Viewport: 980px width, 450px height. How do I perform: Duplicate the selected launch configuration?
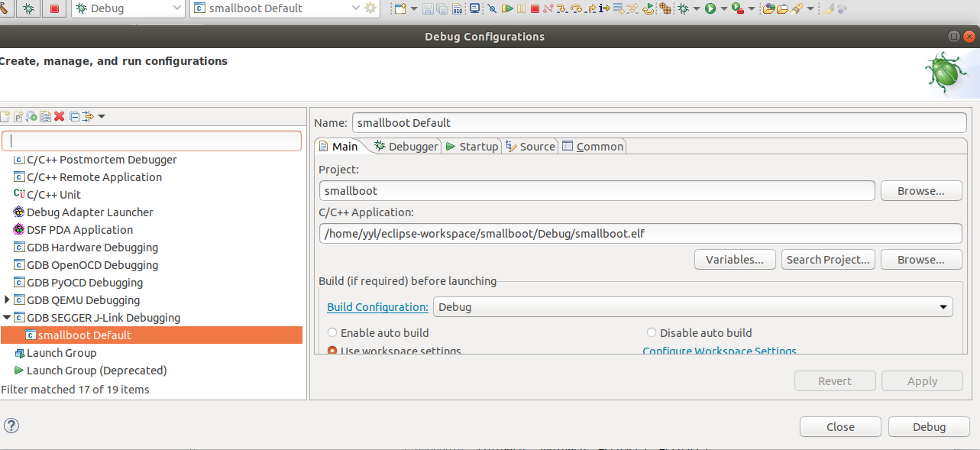pyautogui.click(x=45, y=116)
